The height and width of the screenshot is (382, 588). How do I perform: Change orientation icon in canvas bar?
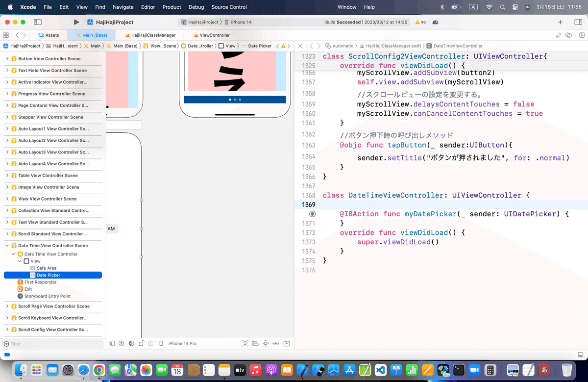(142, 343)
